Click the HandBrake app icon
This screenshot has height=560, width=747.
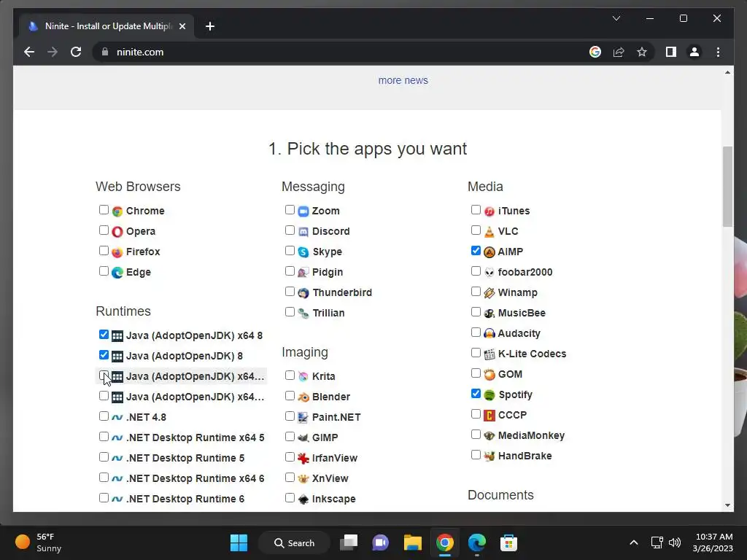489,456
